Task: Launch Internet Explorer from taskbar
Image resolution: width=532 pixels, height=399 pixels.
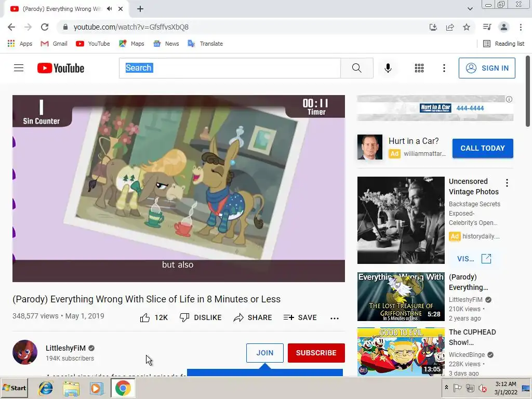Action: [46, 388]
